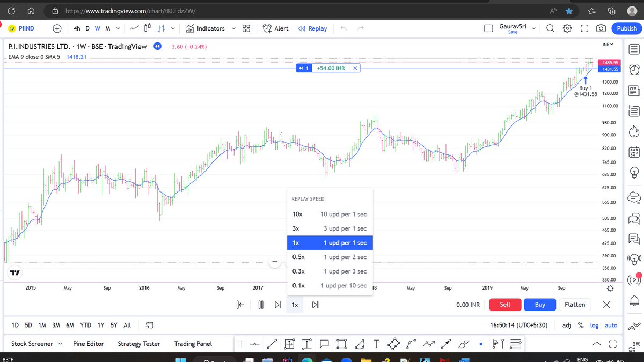The width and height of the screenshot is (644, 362).
Task: Pause the replay playback
Action: click(x=260, y=305)
